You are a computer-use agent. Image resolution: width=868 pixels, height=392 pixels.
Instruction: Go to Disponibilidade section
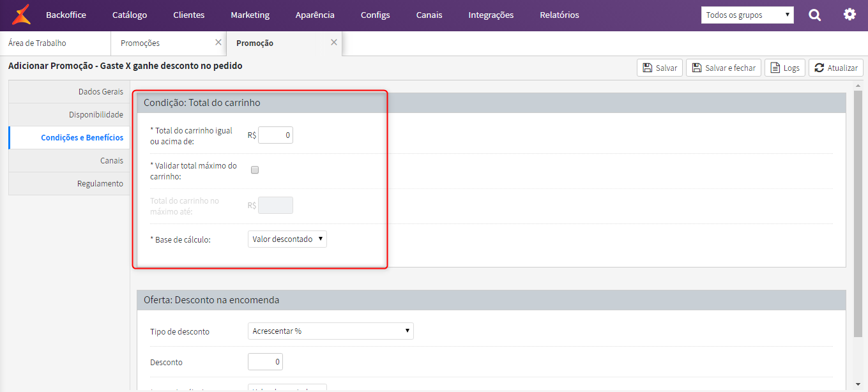[69, 114]
